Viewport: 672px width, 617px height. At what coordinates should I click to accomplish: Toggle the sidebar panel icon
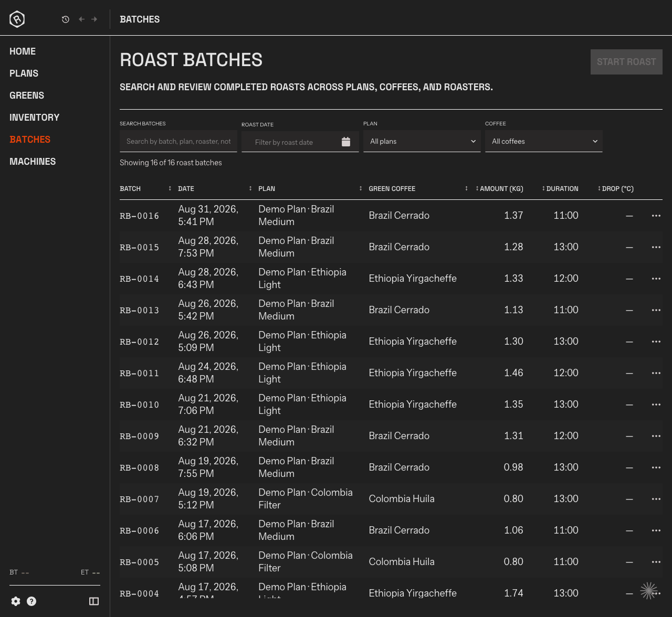click(94, 601)
